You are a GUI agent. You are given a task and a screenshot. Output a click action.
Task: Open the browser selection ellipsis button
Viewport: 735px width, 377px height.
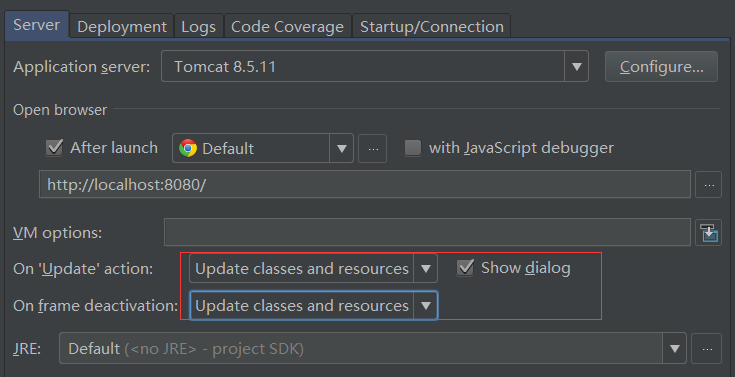click(x=373, y=149)
